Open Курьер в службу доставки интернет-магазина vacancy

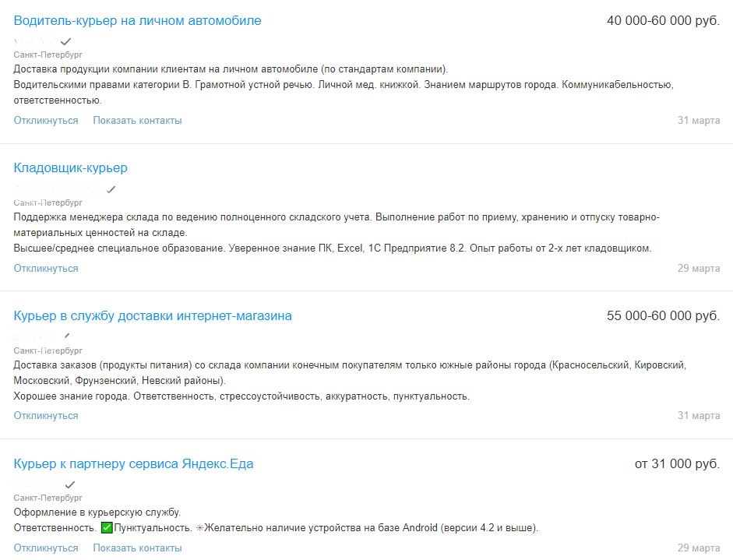pos(153,315)
